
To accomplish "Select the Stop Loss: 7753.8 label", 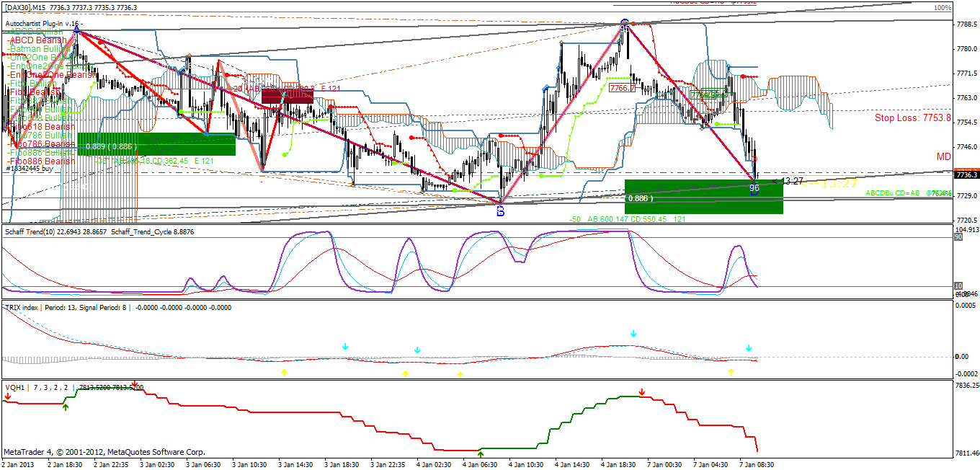I will (x=913, y=117).
